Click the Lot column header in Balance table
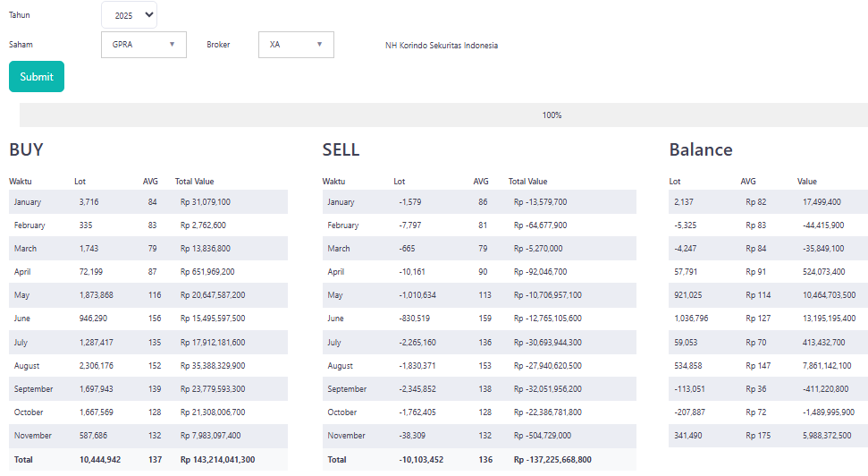Screen dimensions: 868x476 point(675,182)
